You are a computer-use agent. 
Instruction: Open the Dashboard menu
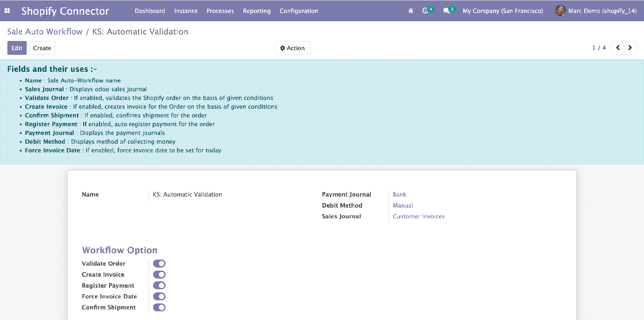150,11
